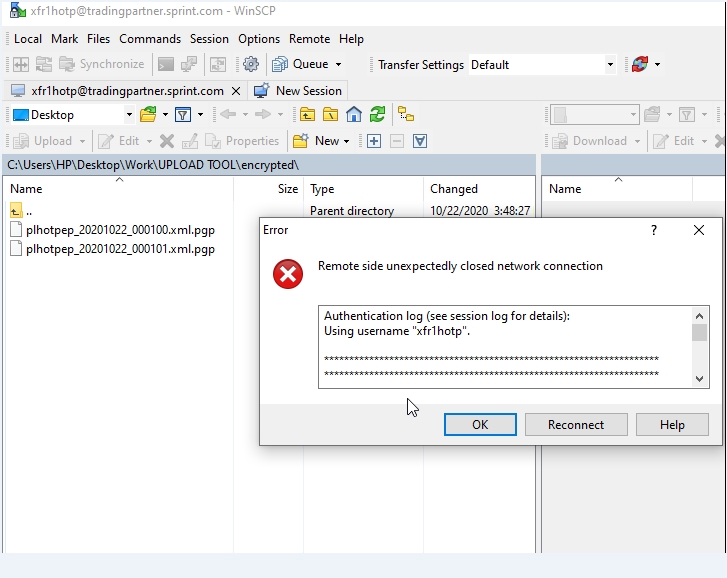Click the select files plus icon
Screen dimensions: 727x578
coord(373,141)
